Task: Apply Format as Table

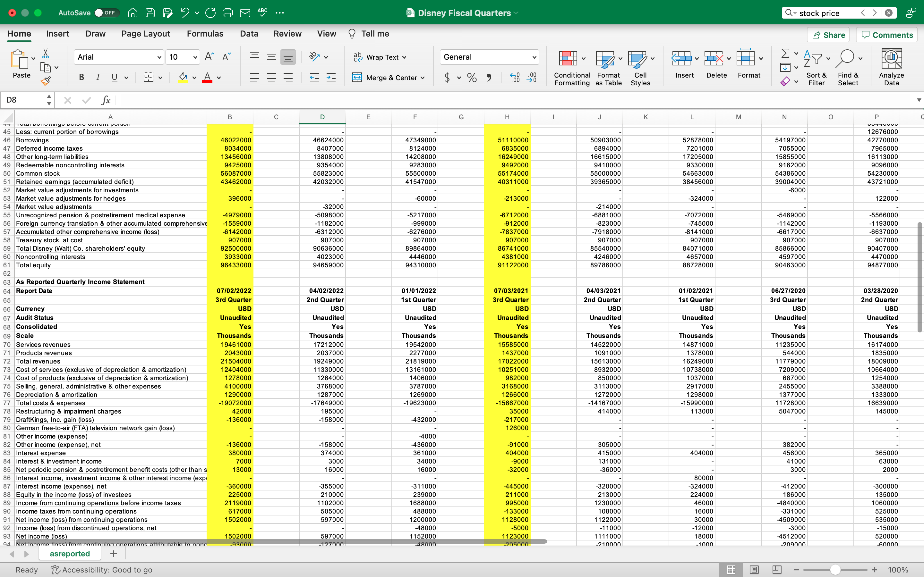Action: click(x=607, y=67)
